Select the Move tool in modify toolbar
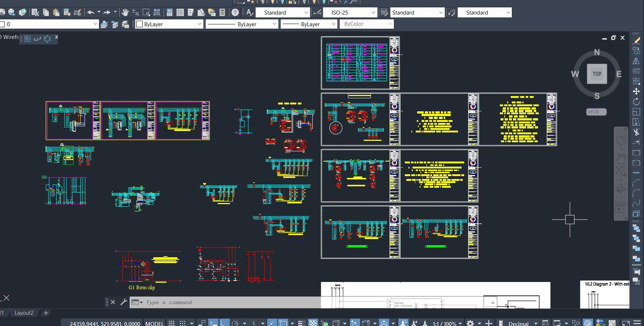Image resolution: width=644 pixels, height=326 pixels. click(636, 91)
